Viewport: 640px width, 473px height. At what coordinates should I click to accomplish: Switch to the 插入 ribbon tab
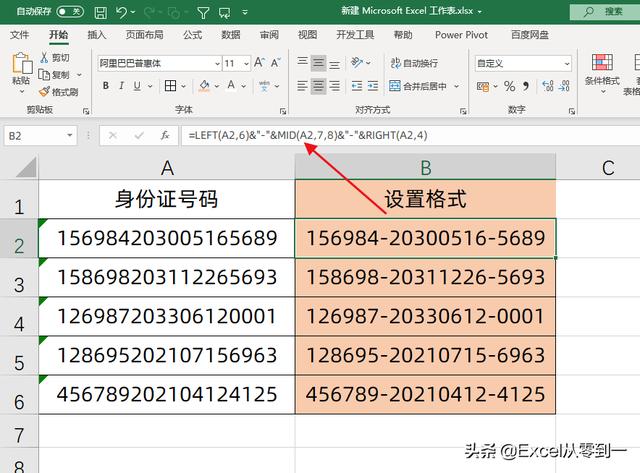[97, 35]
